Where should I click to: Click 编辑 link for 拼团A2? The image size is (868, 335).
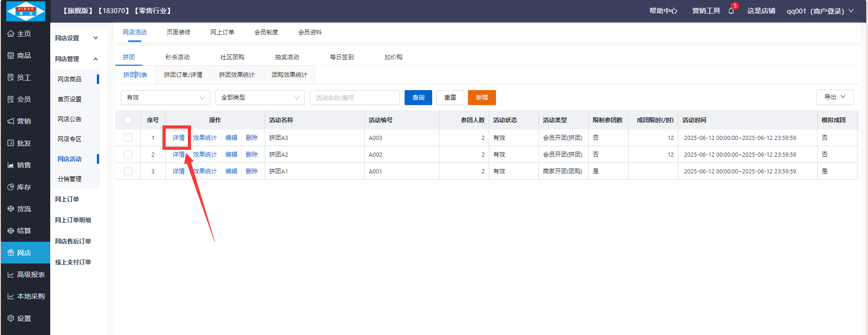pos(231,154)
